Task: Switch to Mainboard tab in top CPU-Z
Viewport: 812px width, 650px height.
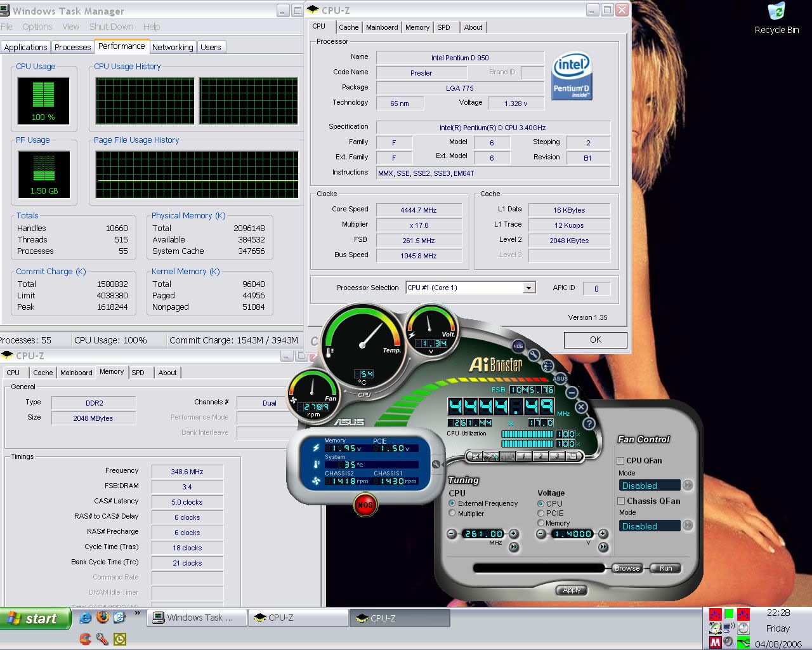Action: (382, 27)
